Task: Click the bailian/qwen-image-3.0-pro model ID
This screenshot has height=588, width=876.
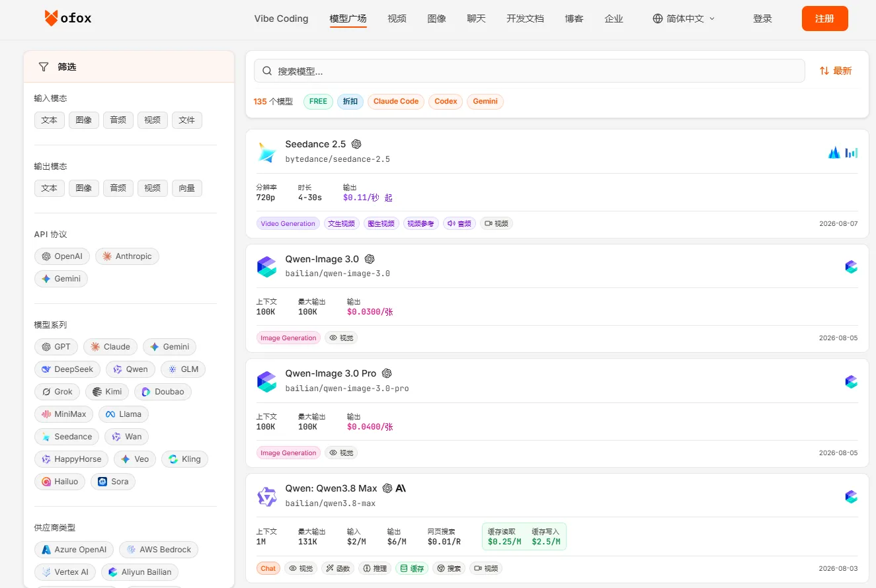Action: (347, 388)
